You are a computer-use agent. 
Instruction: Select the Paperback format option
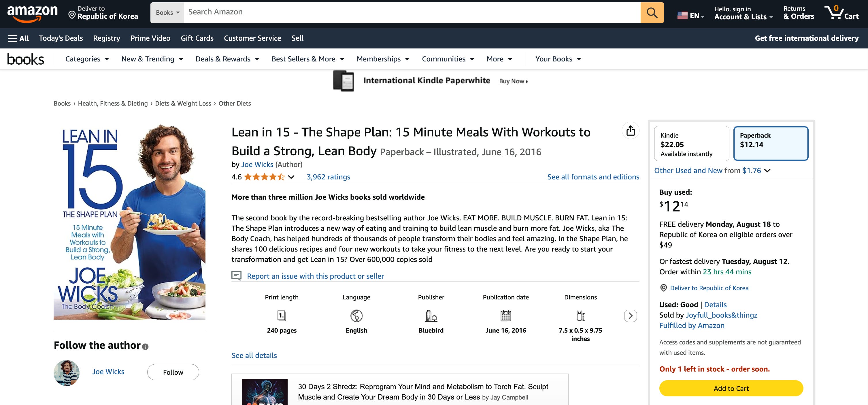click(770, 144)
